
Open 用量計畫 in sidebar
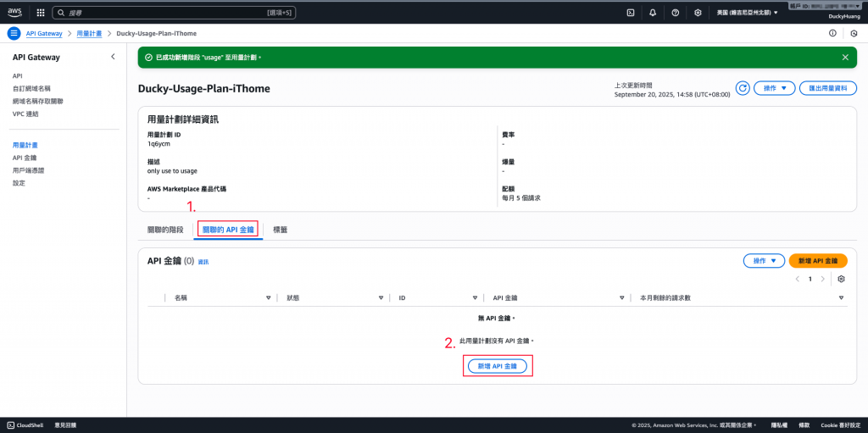[25, 145]
